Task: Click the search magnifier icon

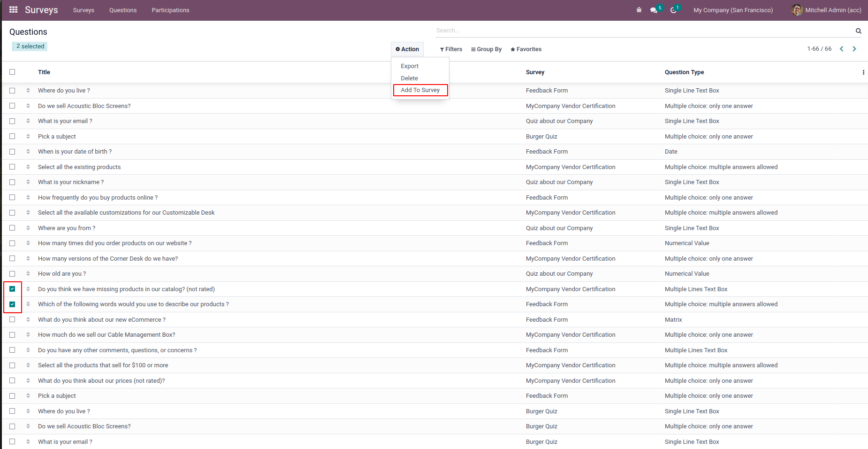Action: 858,31
